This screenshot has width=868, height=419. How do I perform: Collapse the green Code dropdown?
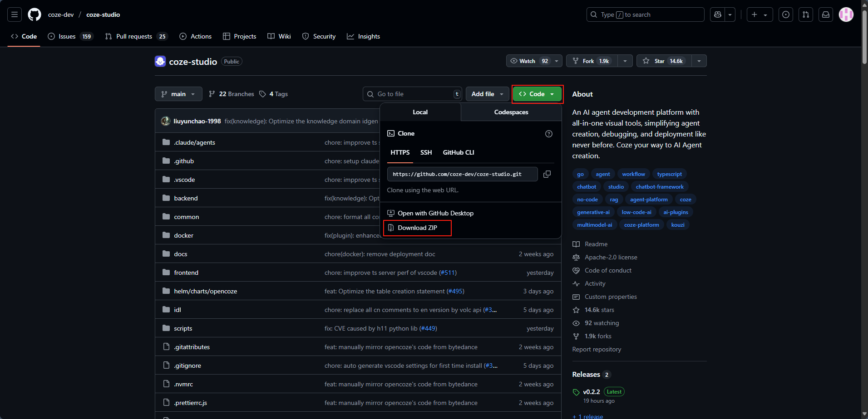click(x=537, y=94)
